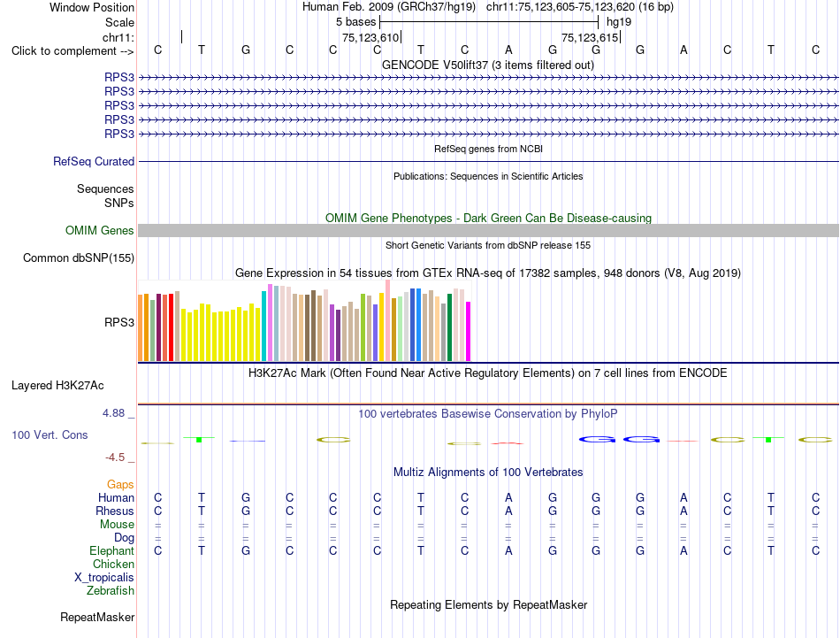Click the chr11: ruler label
This screenshot has height=638, width=840.
(118, 37)
